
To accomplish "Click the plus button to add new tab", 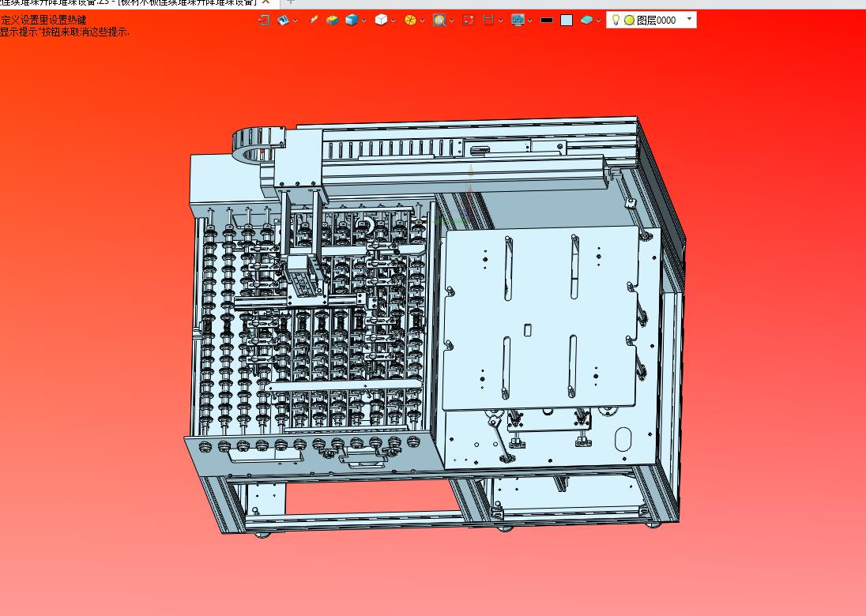I will point(291,2).
